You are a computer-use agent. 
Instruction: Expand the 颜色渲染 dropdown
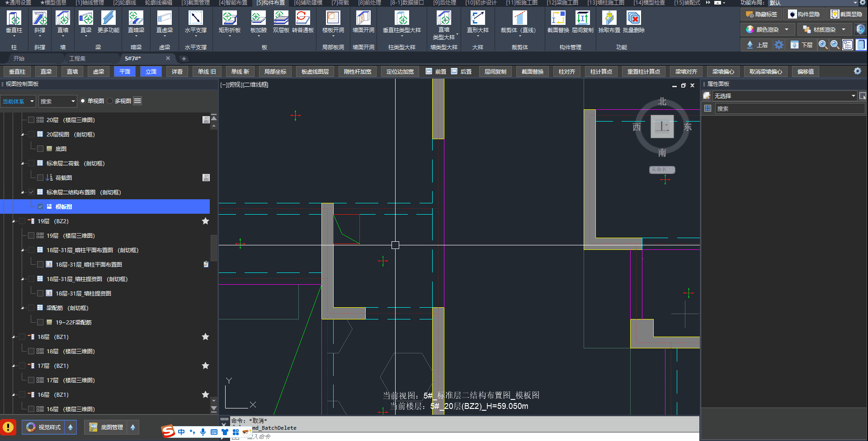(x=787, y=30)
